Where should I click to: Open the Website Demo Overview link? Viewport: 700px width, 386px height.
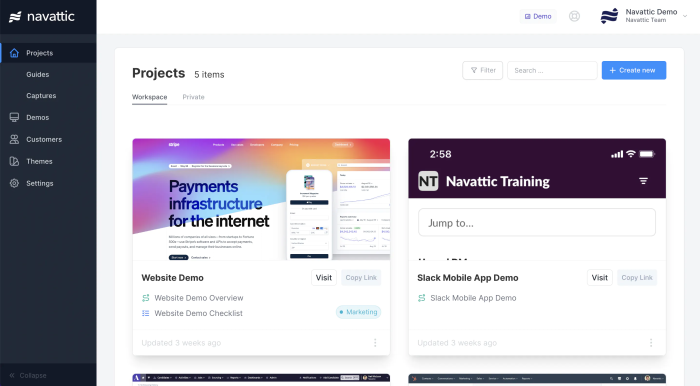[199, 298]
